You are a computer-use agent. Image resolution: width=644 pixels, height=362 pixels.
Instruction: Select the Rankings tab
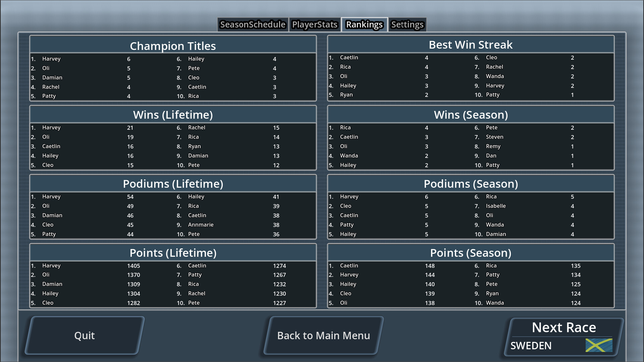364,24
